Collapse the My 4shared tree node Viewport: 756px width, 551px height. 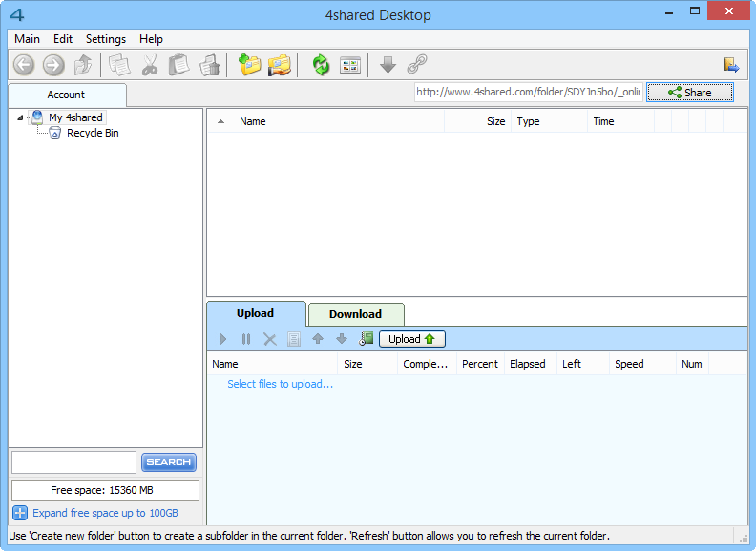coord(20,117)
